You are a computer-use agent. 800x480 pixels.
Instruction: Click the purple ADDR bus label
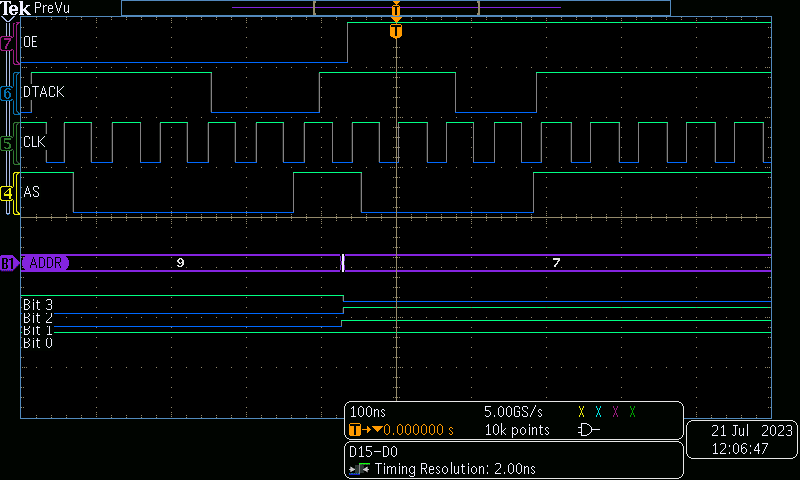coord(45,263)
